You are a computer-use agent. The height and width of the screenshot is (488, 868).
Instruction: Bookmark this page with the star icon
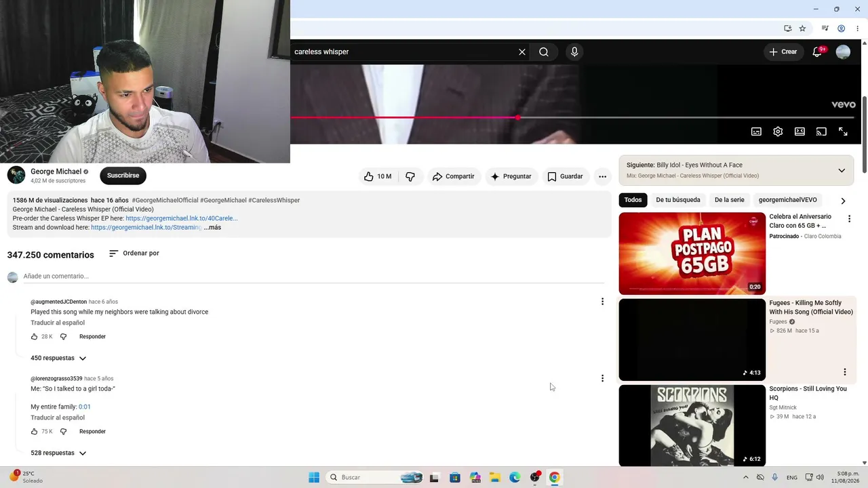point(802,28)
